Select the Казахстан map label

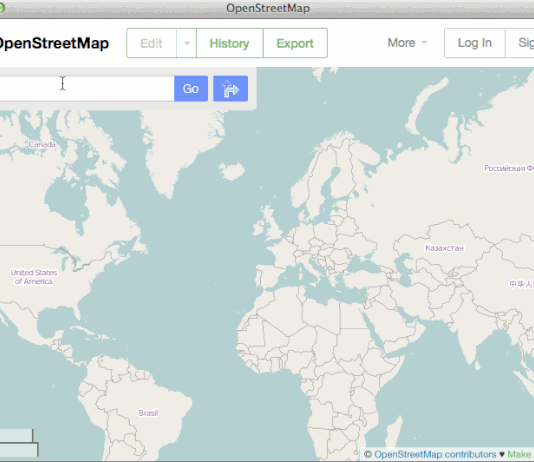(x=444, y=248)
